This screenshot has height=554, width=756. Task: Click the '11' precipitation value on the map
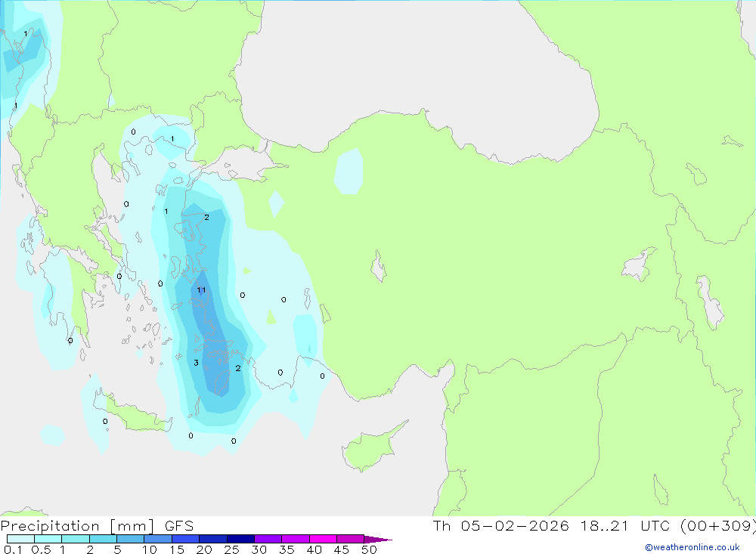(201, 289)
